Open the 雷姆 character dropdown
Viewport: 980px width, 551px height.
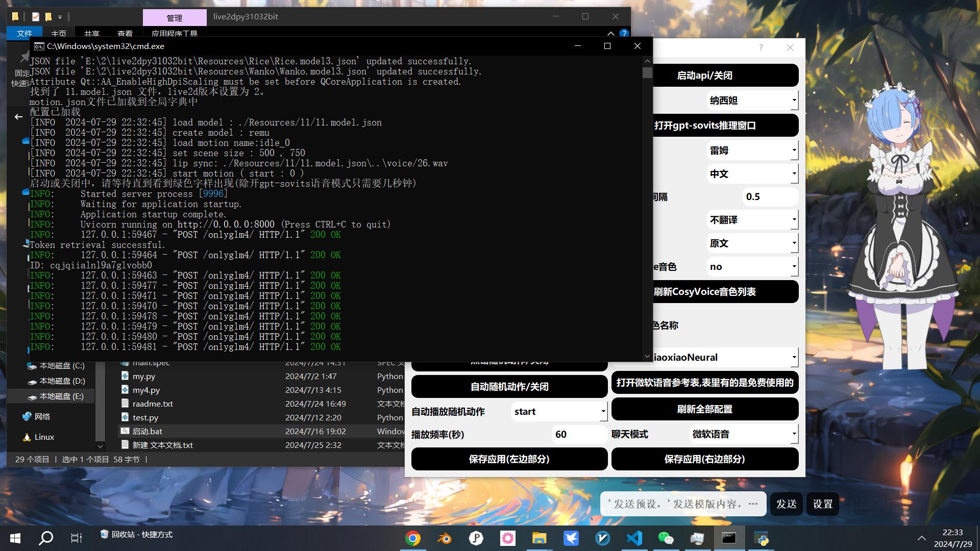752,151
